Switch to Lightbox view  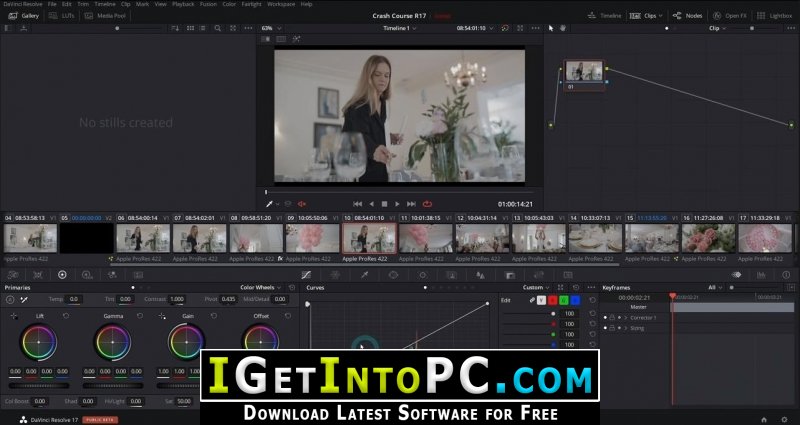(x=774, y=16)
